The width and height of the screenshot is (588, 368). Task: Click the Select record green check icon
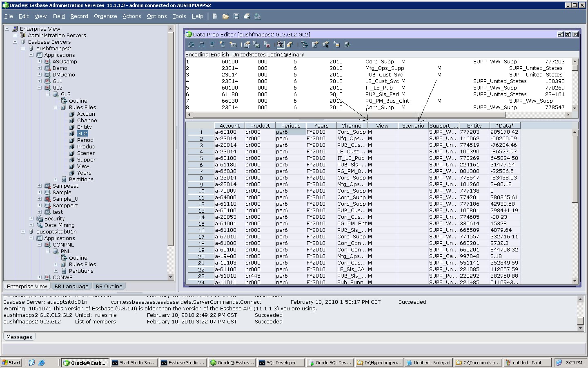pyautogui.click(x=256, y=45)
